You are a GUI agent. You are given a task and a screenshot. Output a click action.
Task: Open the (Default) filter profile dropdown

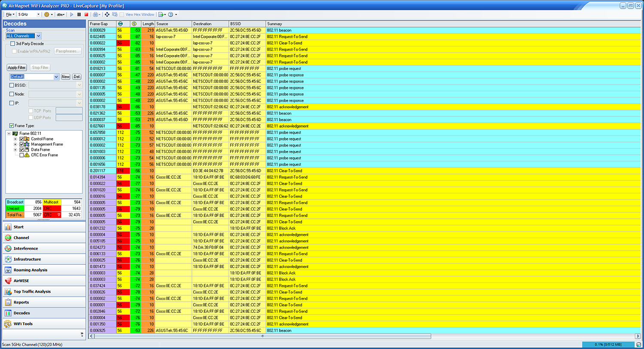(56, 77)
